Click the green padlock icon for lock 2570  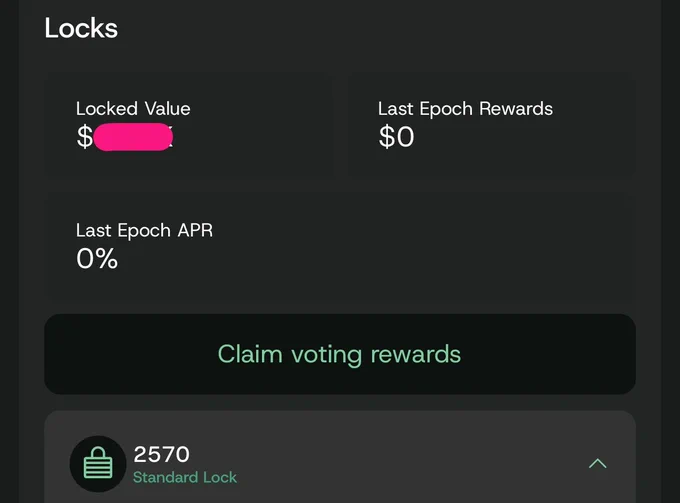[x=98, y=464]
